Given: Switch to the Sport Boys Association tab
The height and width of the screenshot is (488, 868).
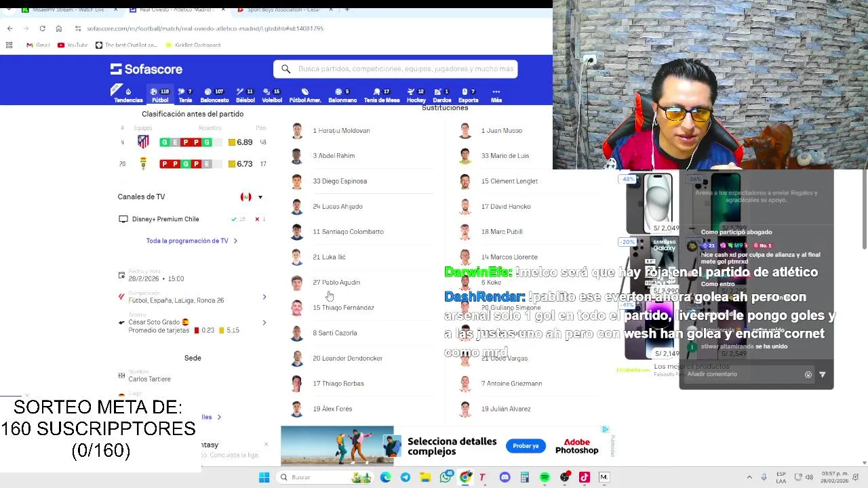Looking at the screenshot, I should pyautogui.click(x=283, y=9).
